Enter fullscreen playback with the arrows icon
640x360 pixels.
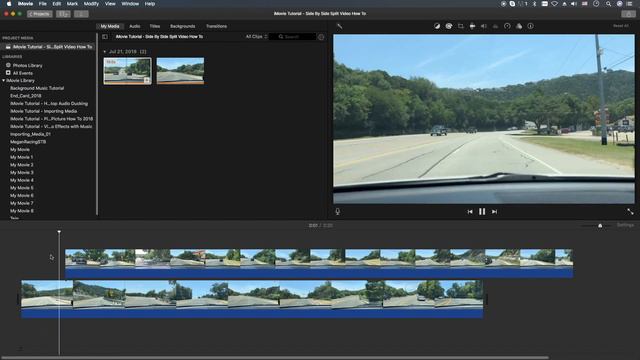(630, 211)
